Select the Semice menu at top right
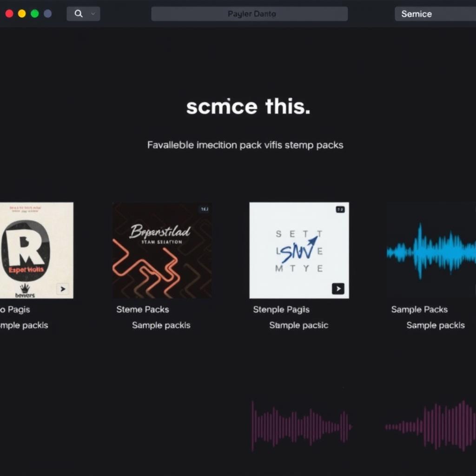476x476 pixels. (x=416, y=13)
